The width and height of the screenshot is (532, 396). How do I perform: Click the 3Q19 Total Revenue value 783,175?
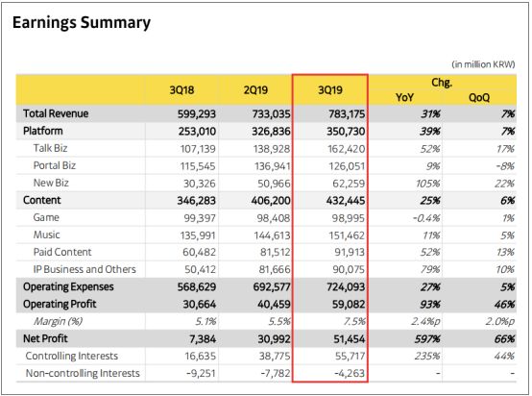(347, 113)
